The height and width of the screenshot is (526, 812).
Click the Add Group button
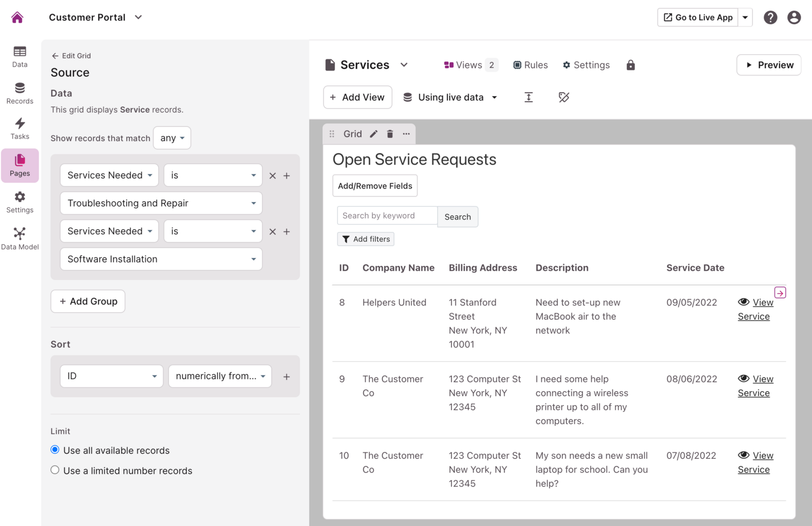click(x=88, y=301)
